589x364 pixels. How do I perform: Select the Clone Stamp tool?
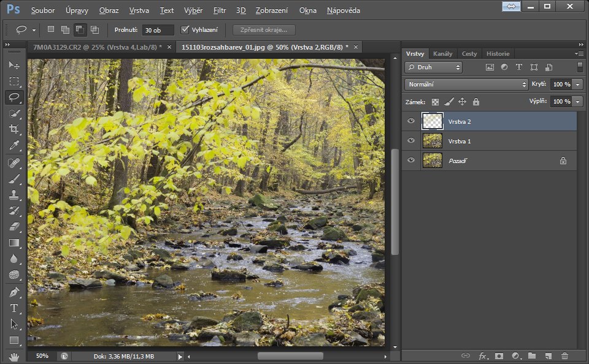[14, 195]
